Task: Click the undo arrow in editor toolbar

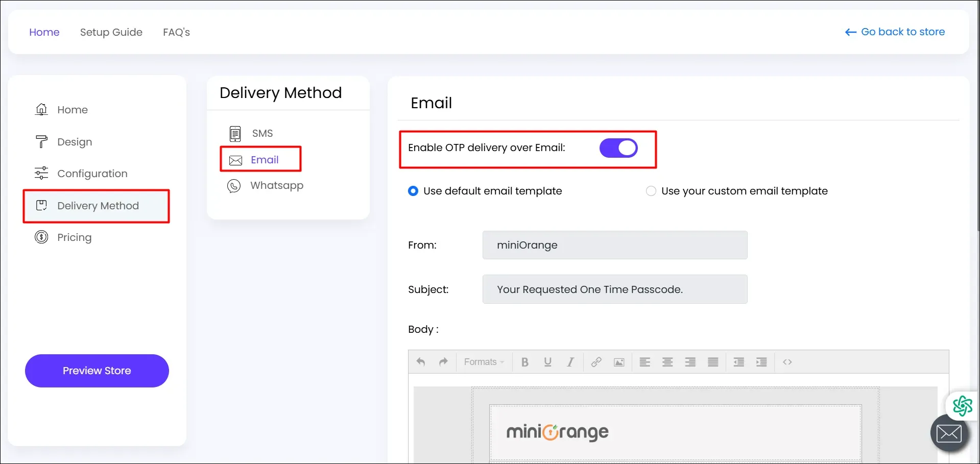Action: 421,362
